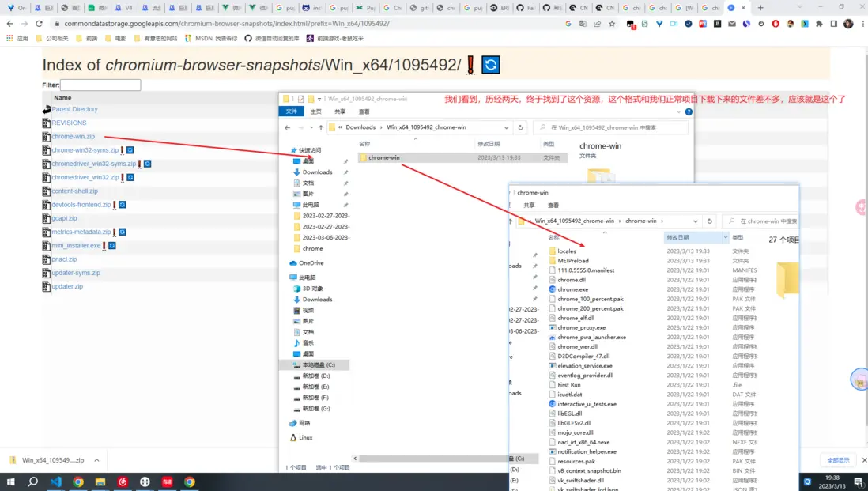Click the help question mark in Explorer ribbon

click(689, 111)
